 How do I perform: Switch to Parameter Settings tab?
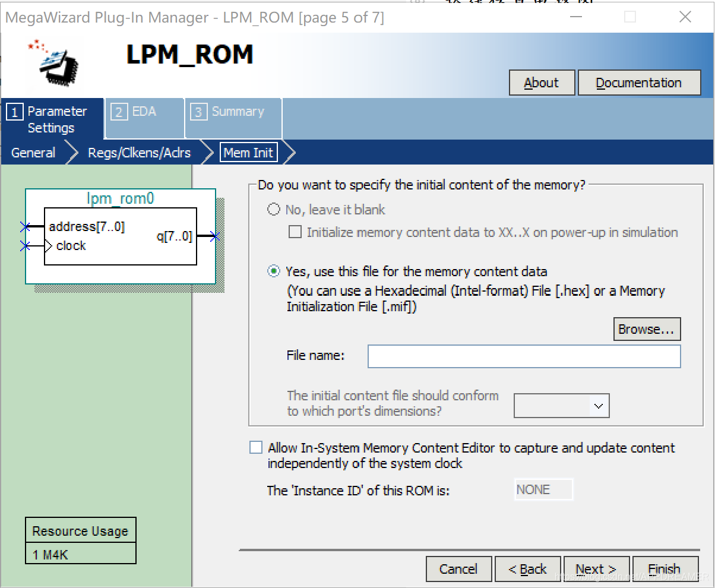click(x=52, y=119)
